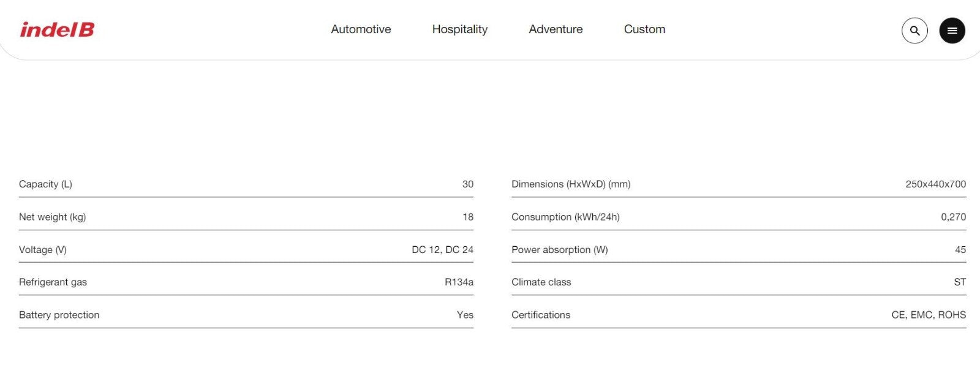Click the Consumption (kWh/24h) label
The height and width of the screenshot is (392, 980).
click(565, 217)
